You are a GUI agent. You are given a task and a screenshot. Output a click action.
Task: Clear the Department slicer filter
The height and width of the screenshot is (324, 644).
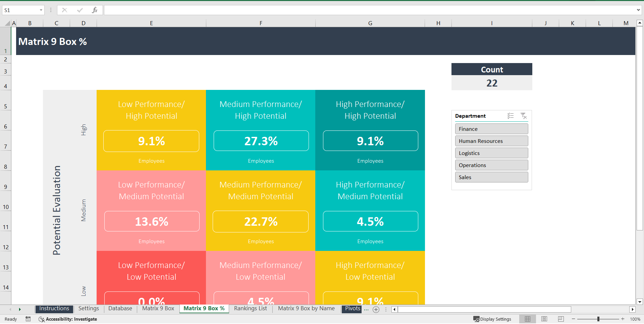click(524, 116)
